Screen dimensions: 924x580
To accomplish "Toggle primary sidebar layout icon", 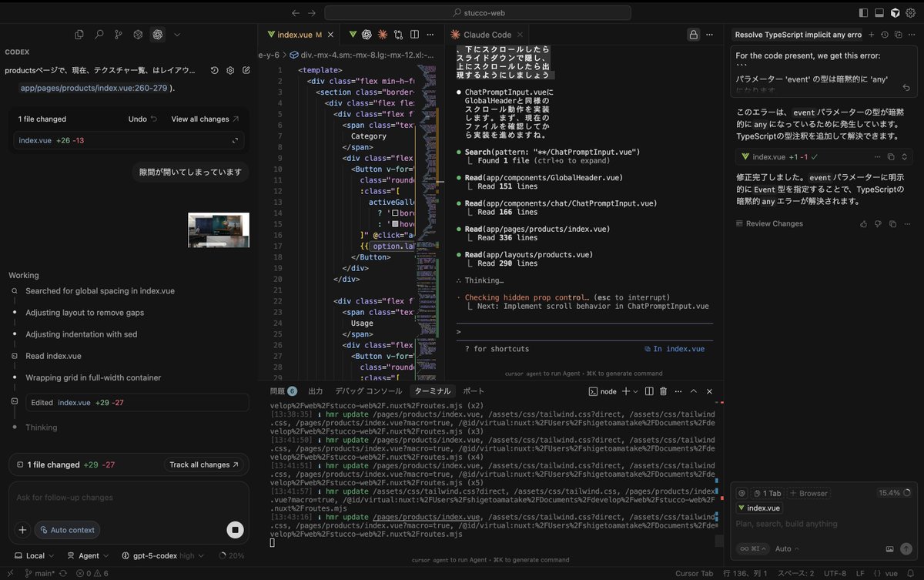I will (864, 12).
